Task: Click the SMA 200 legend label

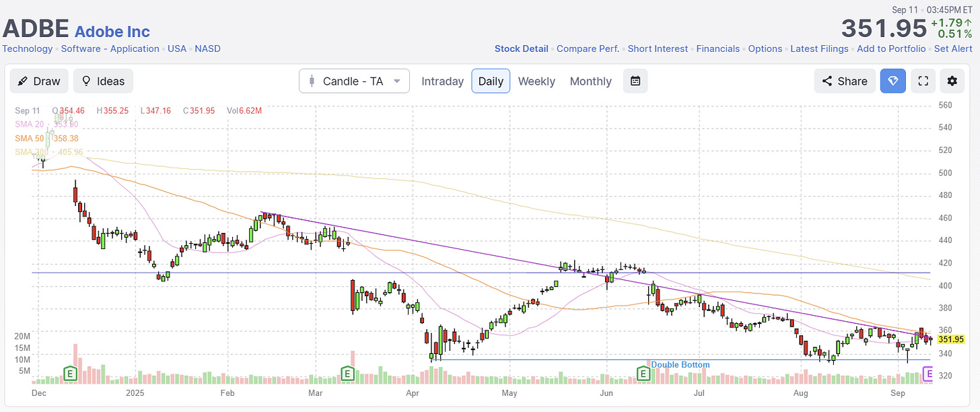Action: pos(48,152)
